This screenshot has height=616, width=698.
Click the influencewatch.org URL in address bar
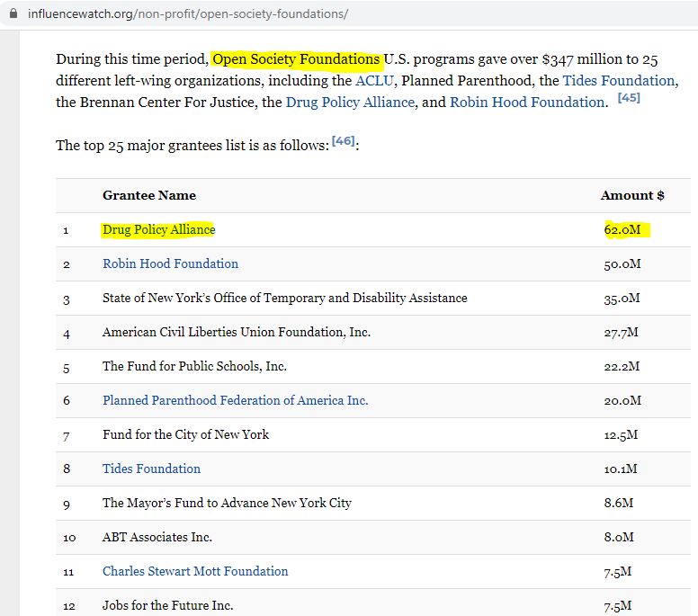tap(187, 13)
